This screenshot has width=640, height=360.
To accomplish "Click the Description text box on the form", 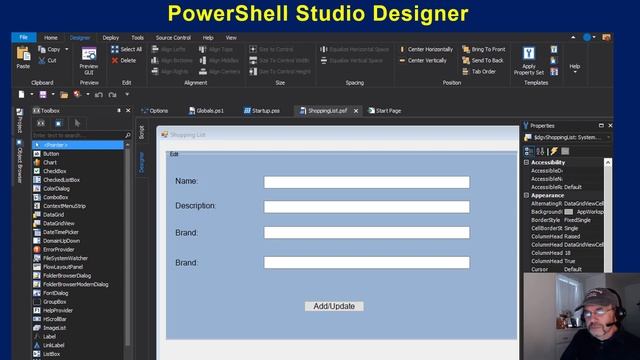I will click(x=367, y=207).
